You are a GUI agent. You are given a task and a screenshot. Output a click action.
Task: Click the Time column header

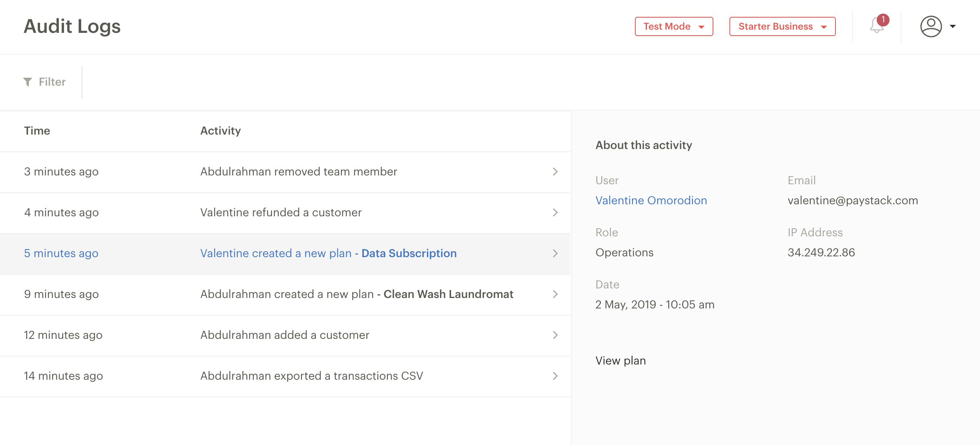[x=37, y=131]
